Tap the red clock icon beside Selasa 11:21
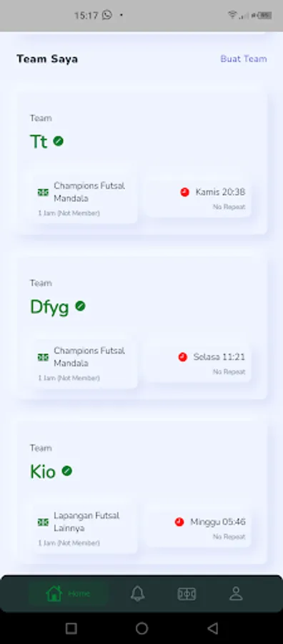283x644 pixels. (x=182, y=357)
